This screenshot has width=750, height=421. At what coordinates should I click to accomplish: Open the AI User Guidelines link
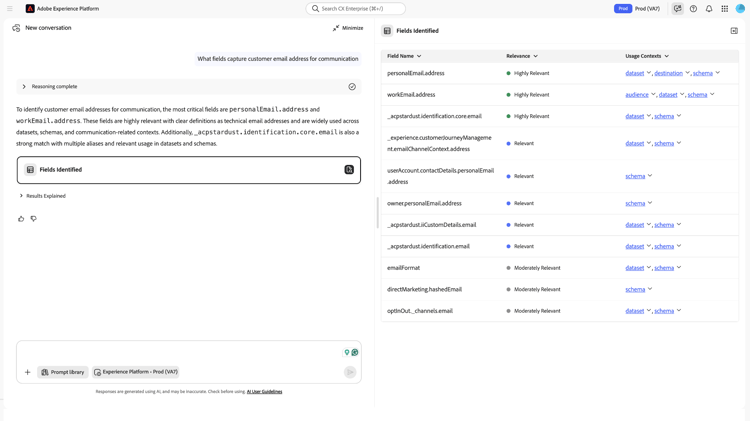coord(265,391)
